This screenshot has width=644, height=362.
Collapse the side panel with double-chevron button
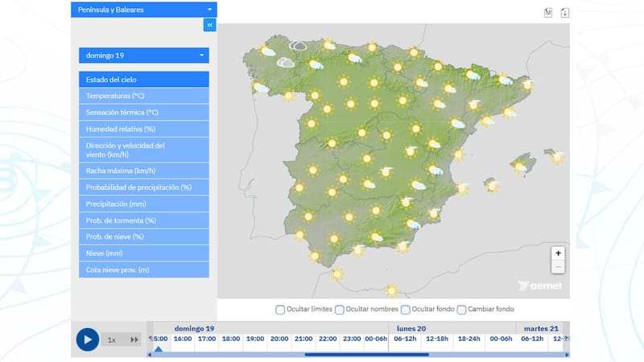[210, 25]
